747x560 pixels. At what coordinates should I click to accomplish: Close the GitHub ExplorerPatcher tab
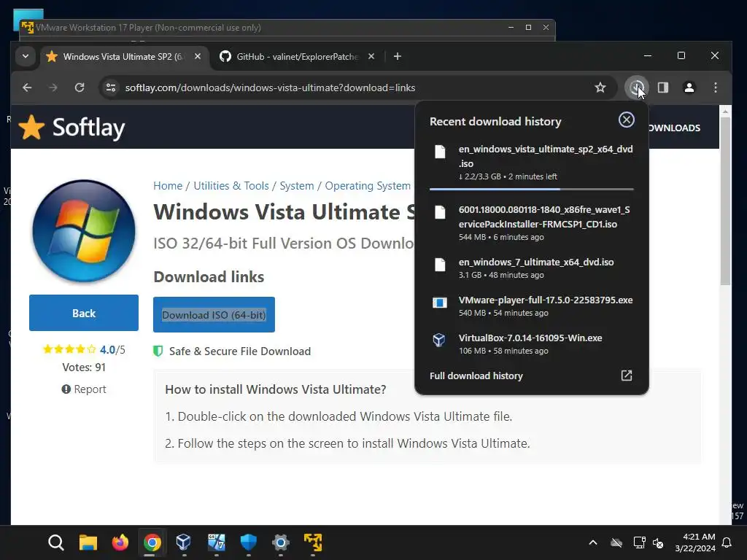(371, 56)
